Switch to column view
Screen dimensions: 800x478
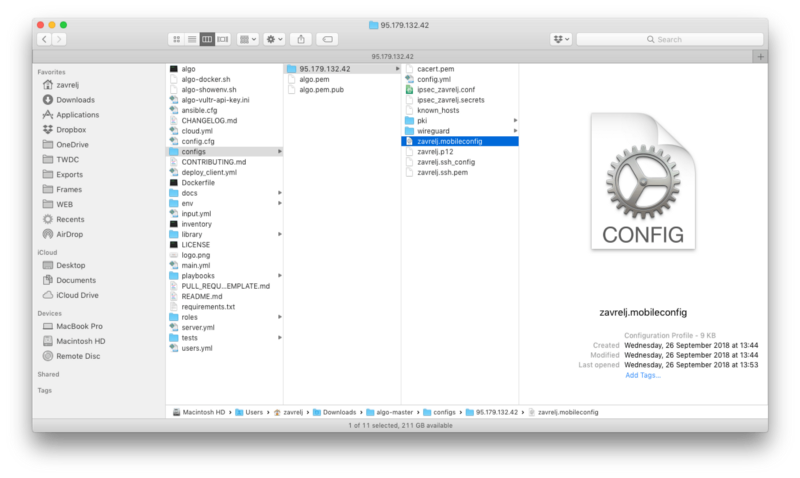pyautogui.click(x=207, y=39)
